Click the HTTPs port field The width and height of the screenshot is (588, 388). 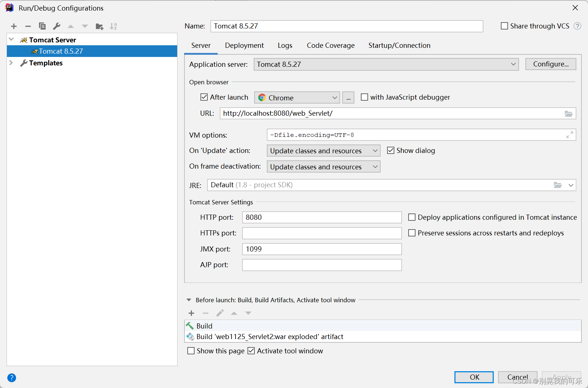[322, 233]
